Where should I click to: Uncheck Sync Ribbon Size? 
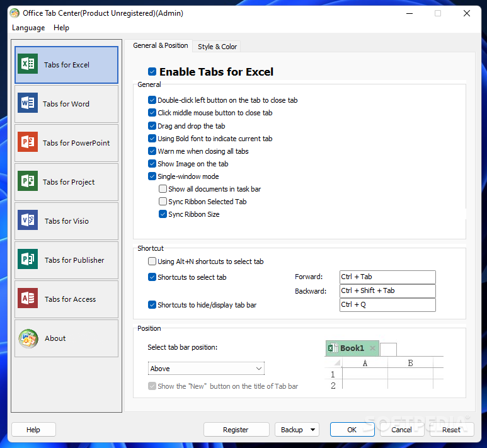tap(163, 214)
